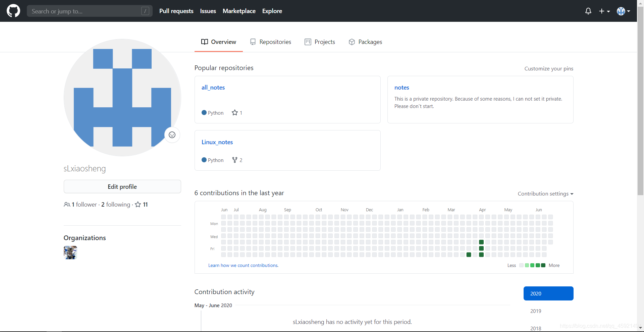Go to Pull requests
This screenshot has height=332, width=644.
(176, 11)
